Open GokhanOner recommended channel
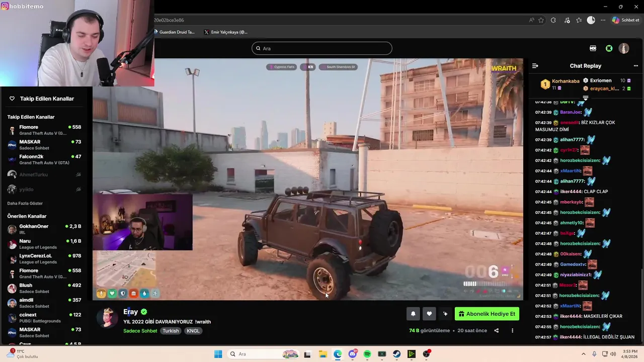The width and height of the screenshot is (644, 362). pyautogui.click(x=45, y=229)
